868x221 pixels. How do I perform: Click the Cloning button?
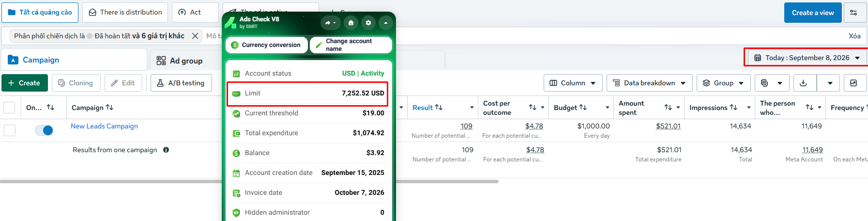pos(76,83)
